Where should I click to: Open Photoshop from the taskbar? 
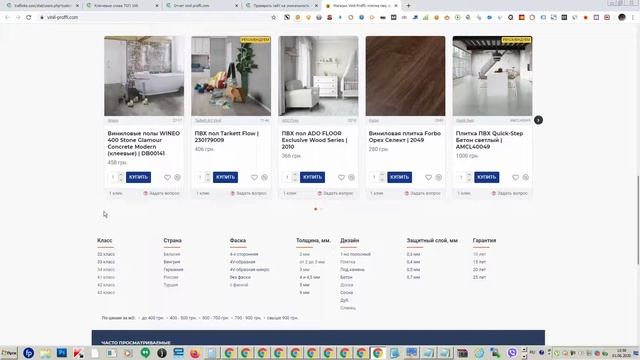point(62,353)
